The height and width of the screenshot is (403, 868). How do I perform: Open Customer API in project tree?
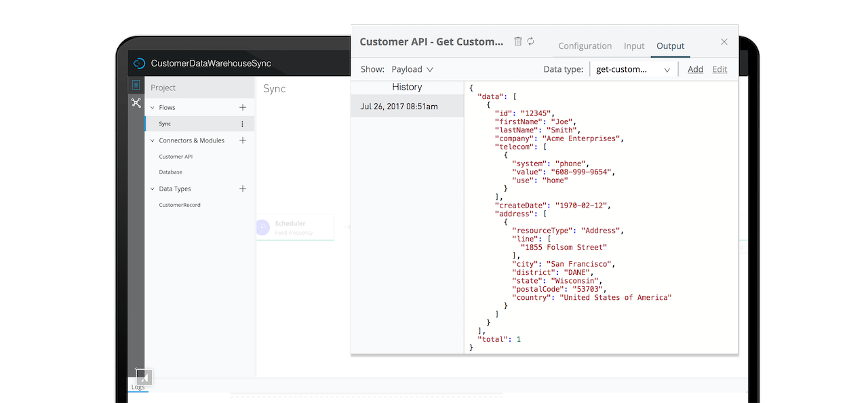tap(176, 157)
